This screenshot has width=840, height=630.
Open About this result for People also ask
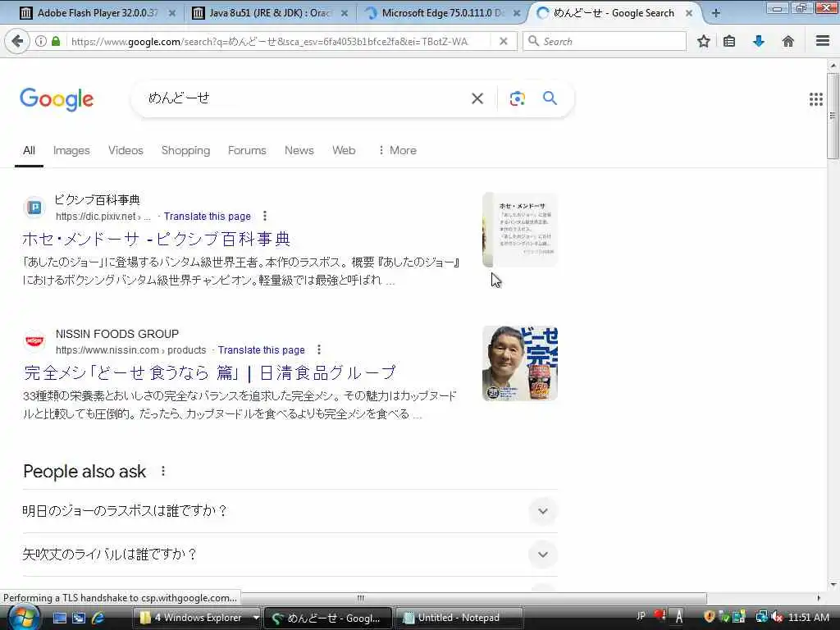click(163, 472)
